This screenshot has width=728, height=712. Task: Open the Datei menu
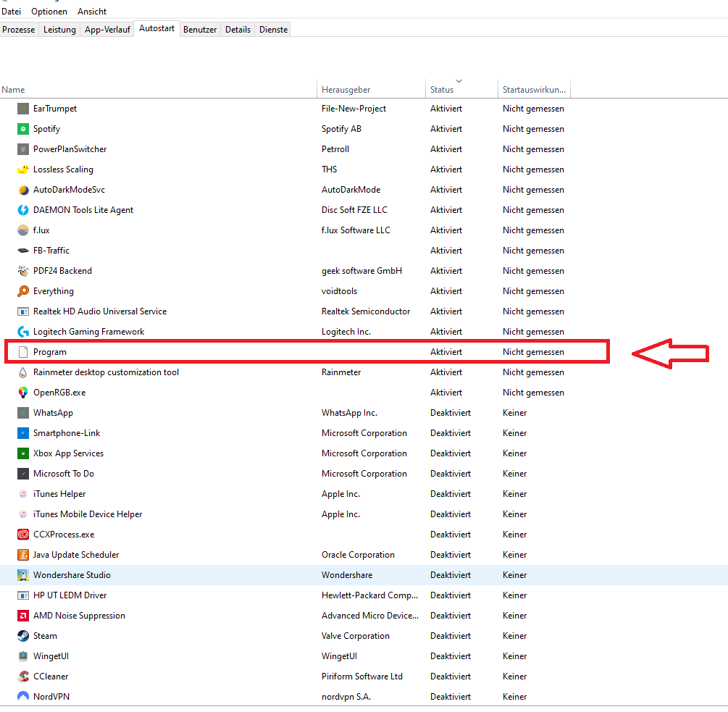[x=11, y=11]
